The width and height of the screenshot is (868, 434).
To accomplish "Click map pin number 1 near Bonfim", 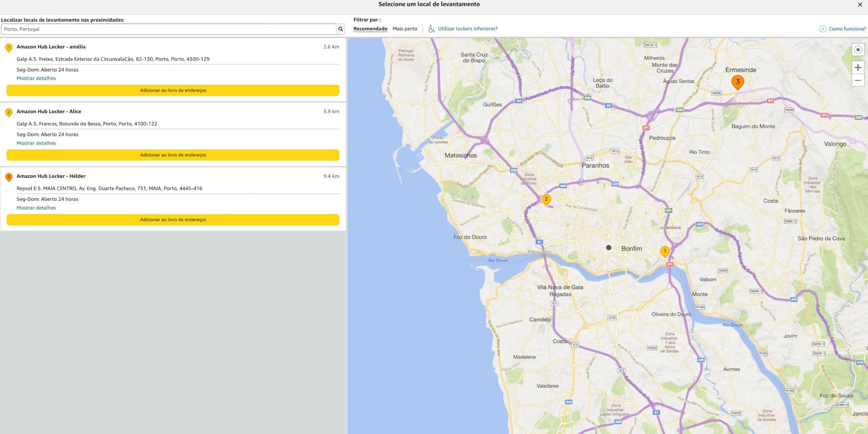I will 665,252.
